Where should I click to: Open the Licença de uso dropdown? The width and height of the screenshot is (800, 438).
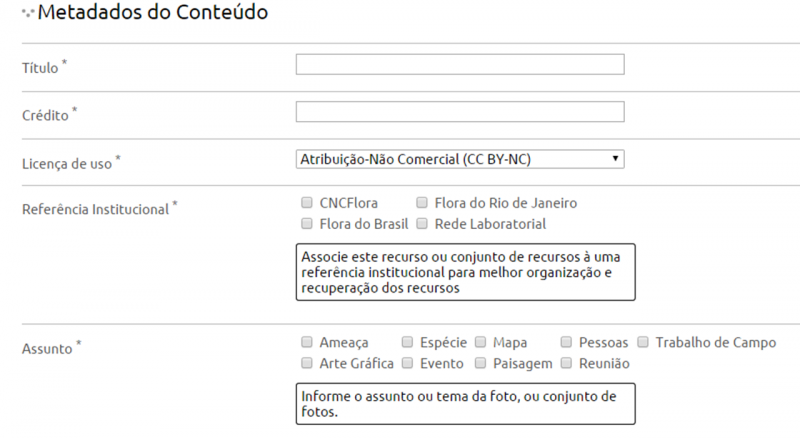tap(460, 159)
